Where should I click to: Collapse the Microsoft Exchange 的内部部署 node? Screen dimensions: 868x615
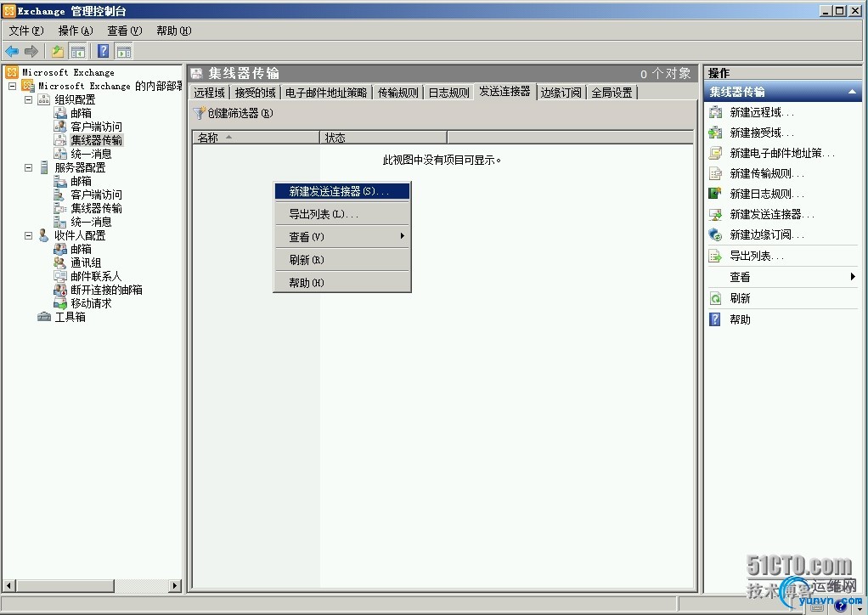point(12,87)
